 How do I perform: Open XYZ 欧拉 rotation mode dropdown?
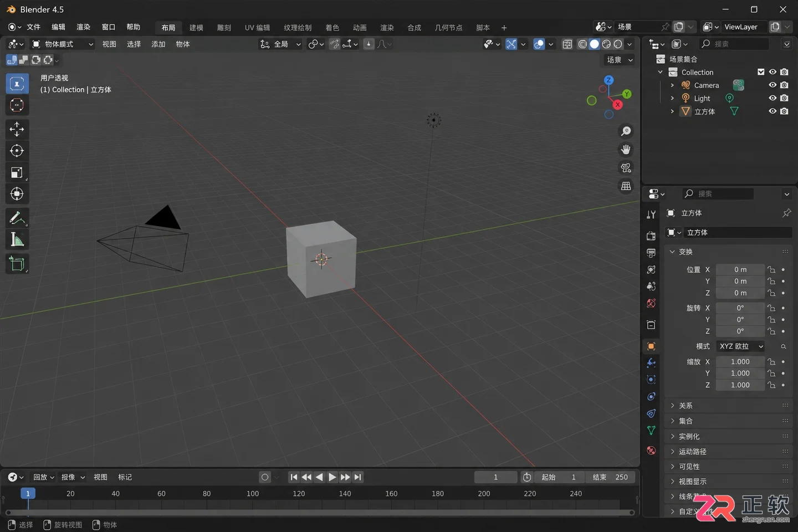pyautogui.click(x=741, y=346)
